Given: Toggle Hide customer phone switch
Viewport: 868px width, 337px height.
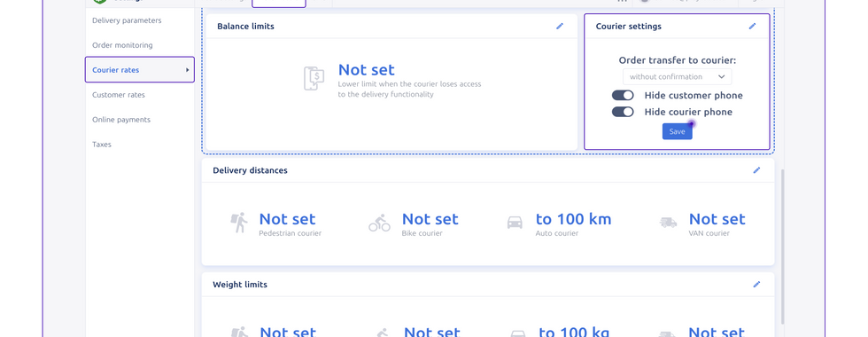Looking at the screenshot, I should (623, 96).
